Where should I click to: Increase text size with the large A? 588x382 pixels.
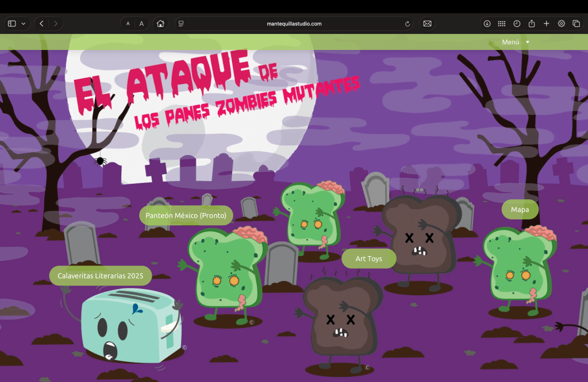[x=141, y=24]
